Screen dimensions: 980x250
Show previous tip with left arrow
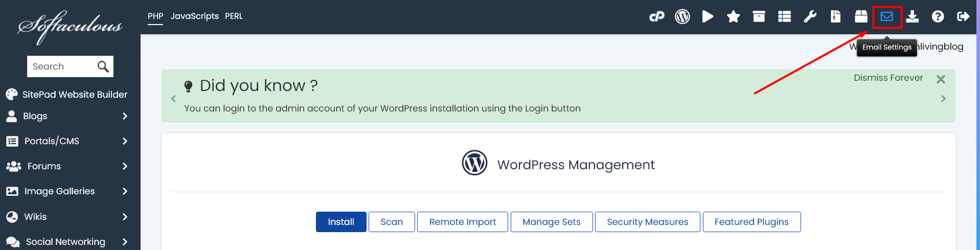[x=173, y=99]
